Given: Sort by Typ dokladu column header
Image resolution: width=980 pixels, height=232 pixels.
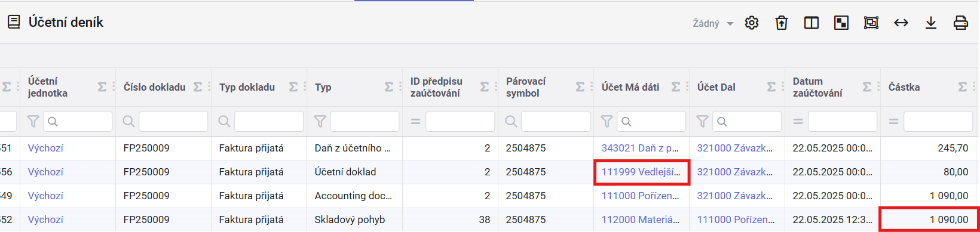Looking at the screenshot, I should click(247, 87).
